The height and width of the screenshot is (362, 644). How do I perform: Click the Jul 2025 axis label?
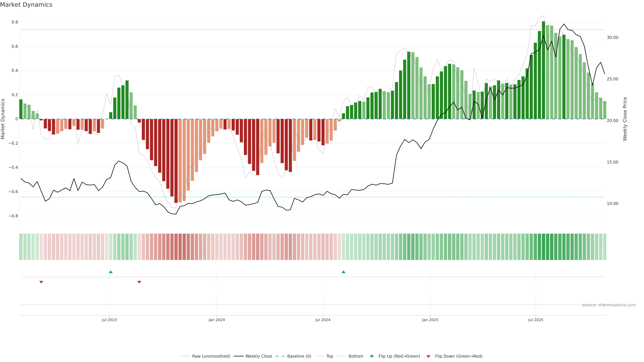pos(535,320)
